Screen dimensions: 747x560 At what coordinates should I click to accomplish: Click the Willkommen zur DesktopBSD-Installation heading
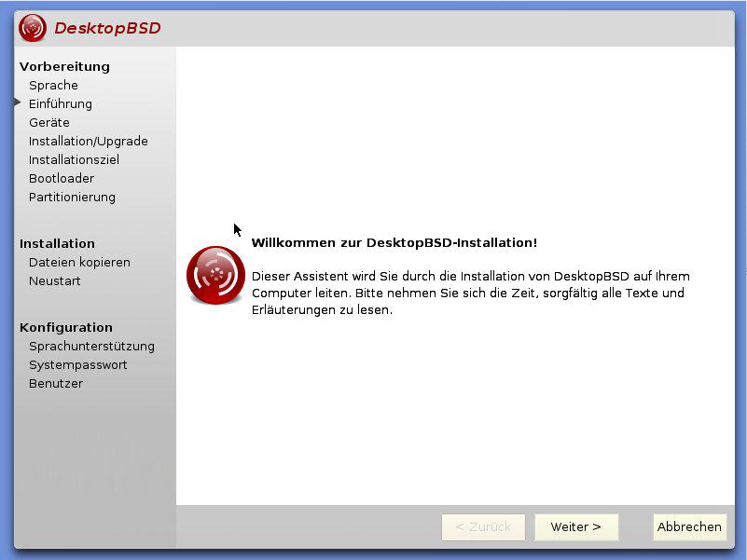tap(394, 243)
